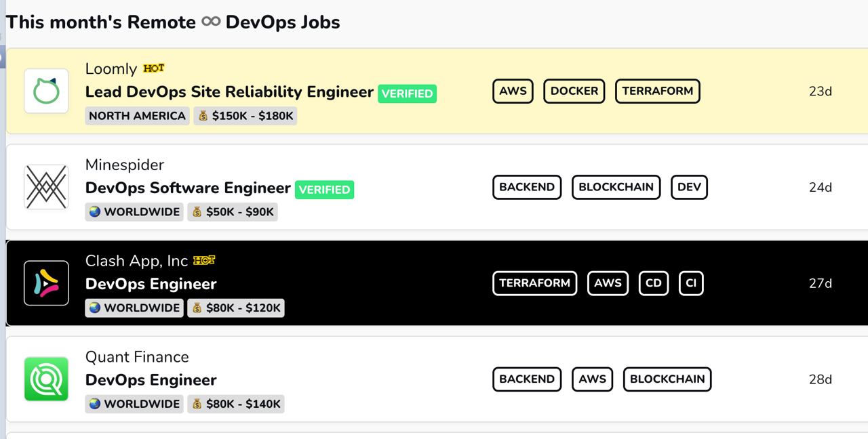The height and width of the screenshot is (439, 868).
Task: Click the 23d posting age
Action: (x=820, y=91)
